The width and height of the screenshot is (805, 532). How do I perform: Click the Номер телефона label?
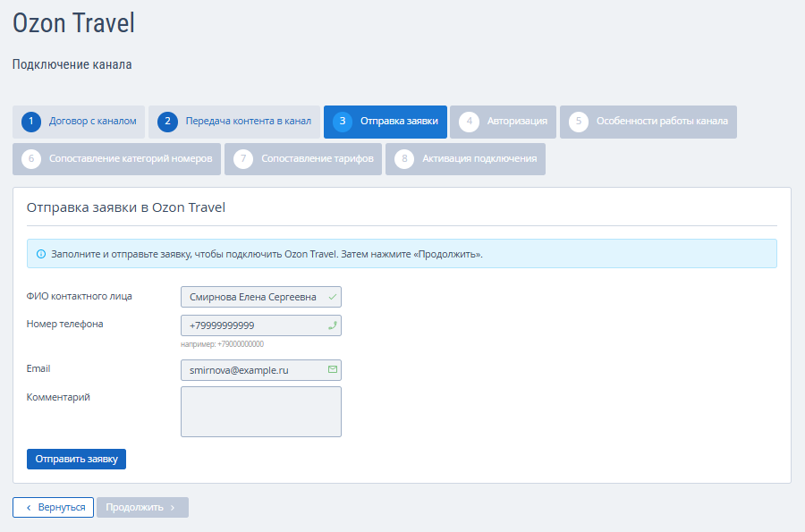tap(64, 324)
